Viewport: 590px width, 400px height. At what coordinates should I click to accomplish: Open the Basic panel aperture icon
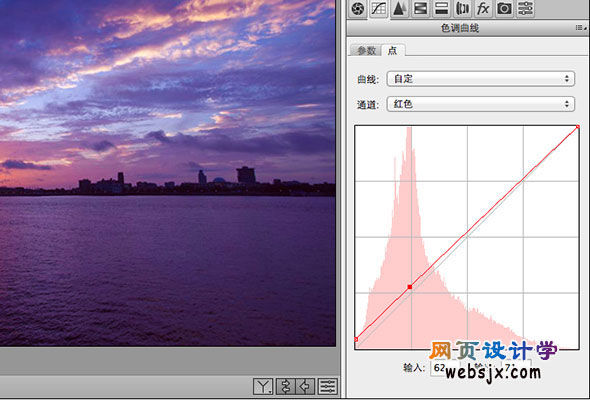tap(357, 9)
